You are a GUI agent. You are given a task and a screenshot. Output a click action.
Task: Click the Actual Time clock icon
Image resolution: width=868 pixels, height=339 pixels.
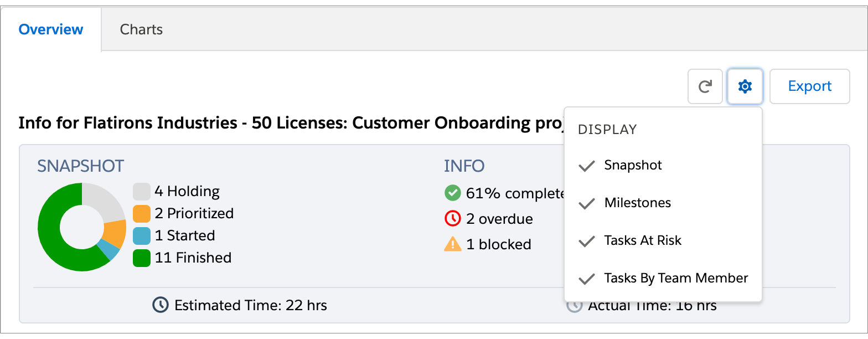click(574, 305)
